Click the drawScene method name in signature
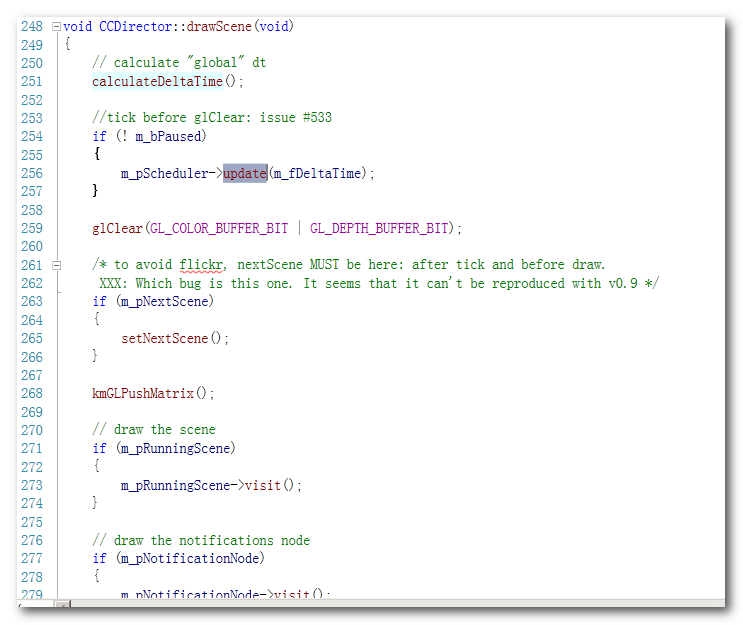This screenshot has width=743, height=625. (219, 27)
